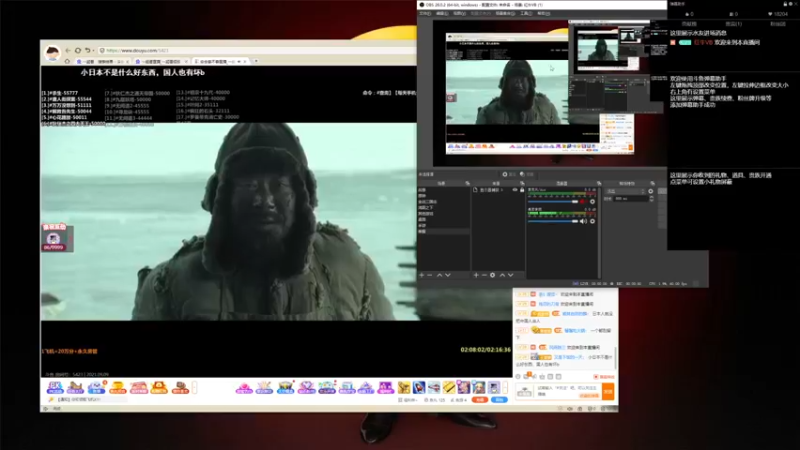
Task: Close the first browser tab
Action: (x=127, y=61)
